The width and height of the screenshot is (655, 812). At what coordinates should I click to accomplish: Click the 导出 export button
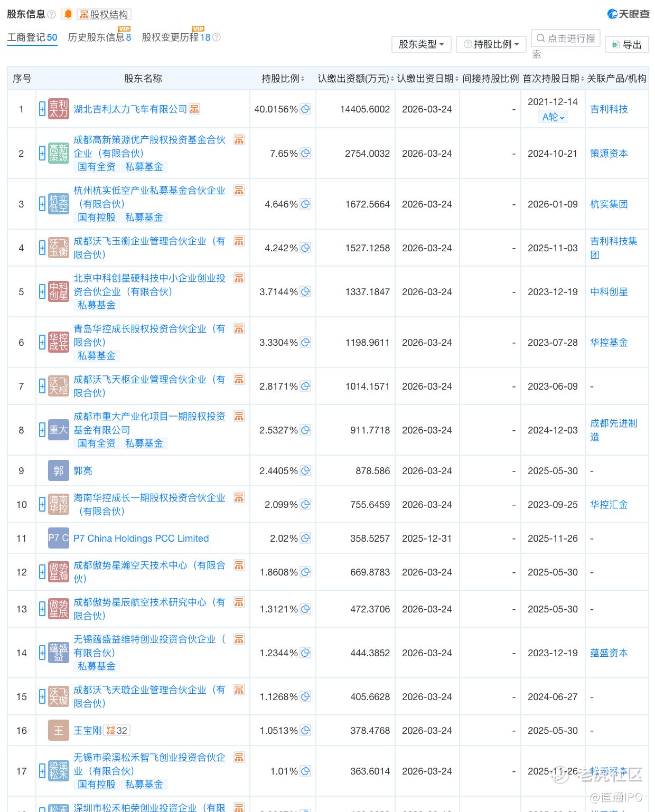point(626,44)
